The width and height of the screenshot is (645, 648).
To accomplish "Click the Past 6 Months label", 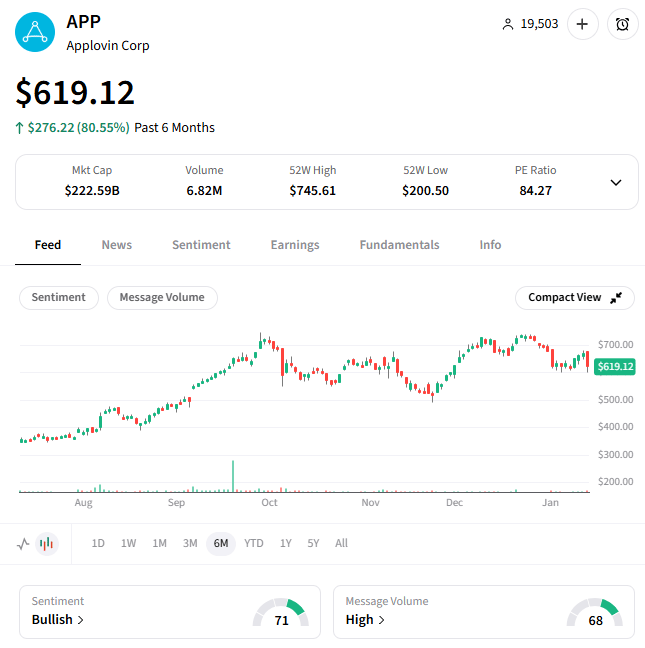I will (x=174, y=128).
